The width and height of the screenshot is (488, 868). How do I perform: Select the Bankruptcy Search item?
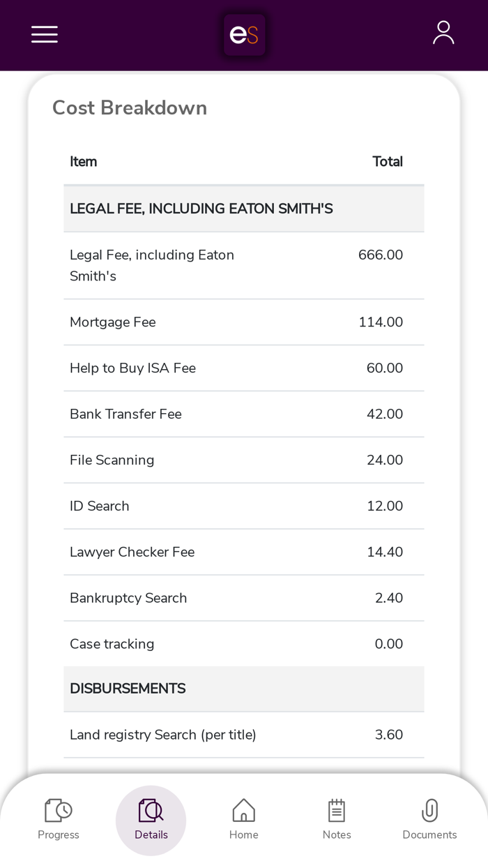[128, 599]
